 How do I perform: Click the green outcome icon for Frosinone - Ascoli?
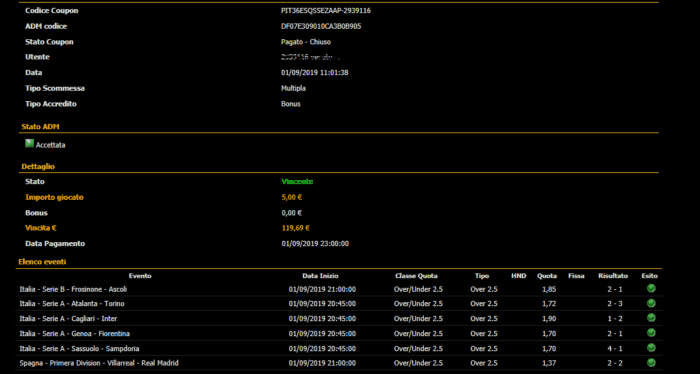tap(651, 288)
